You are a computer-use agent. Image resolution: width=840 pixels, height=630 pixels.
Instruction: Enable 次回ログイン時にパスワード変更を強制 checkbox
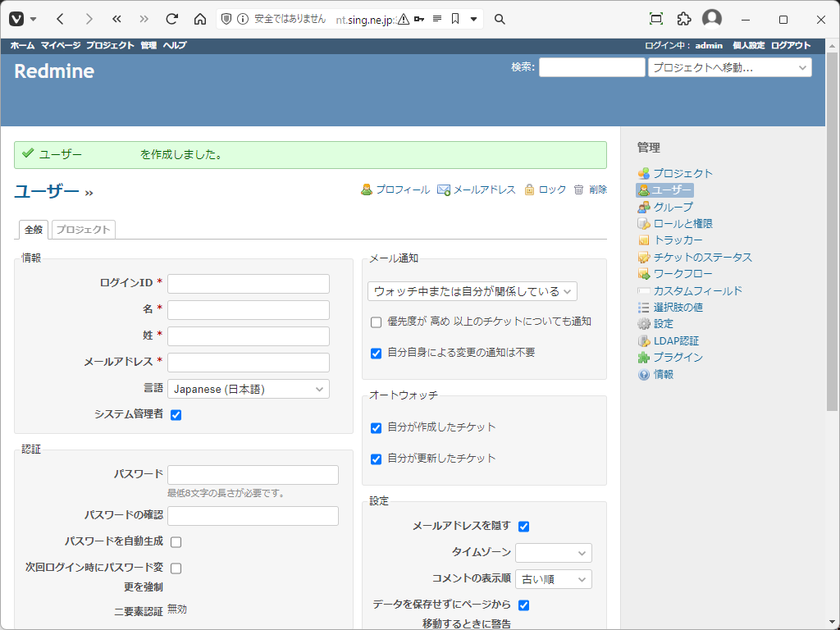tap(176, 568)
